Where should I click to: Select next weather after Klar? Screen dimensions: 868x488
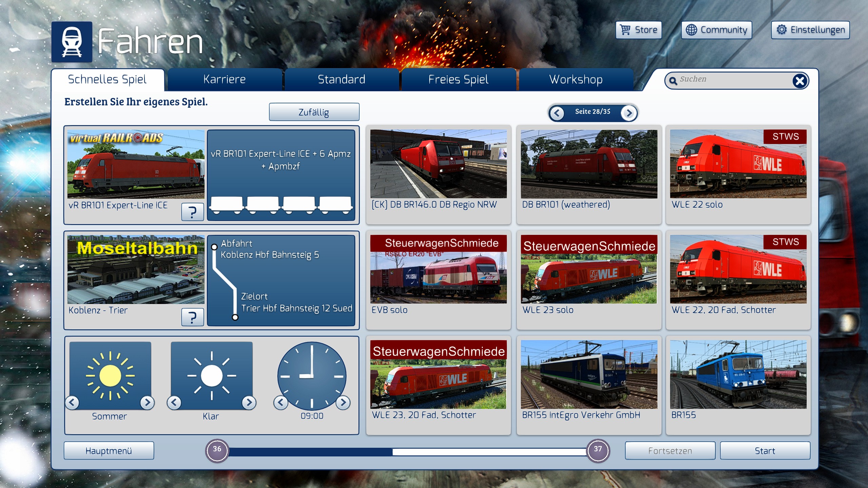coord(249,402)
